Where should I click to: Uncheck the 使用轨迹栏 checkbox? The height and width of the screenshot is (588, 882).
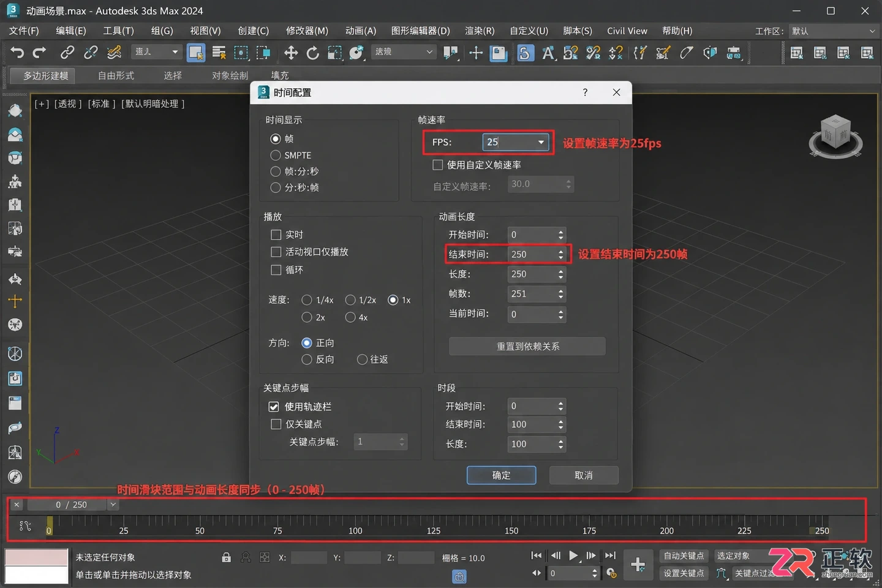click(x=274, y=407)
